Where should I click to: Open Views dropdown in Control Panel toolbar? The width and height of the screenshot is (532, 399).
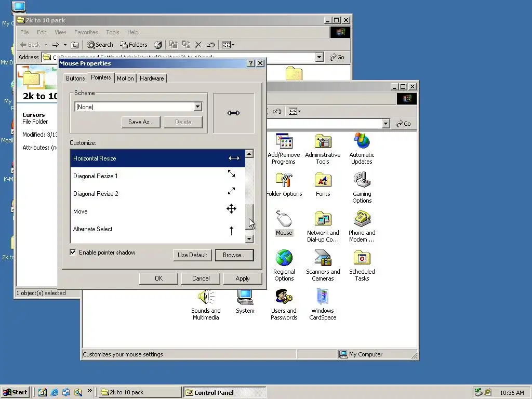(295, 111)
